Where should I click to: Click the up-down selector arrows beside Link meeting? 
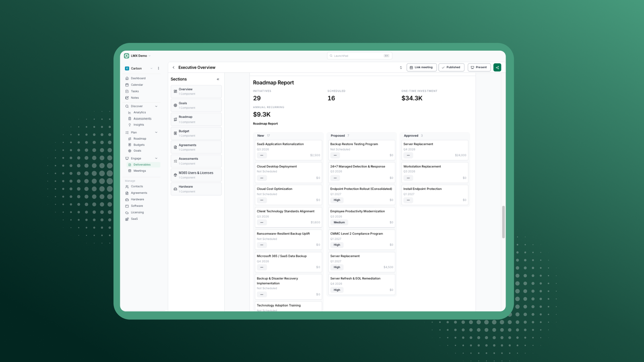tap(400, 68)
